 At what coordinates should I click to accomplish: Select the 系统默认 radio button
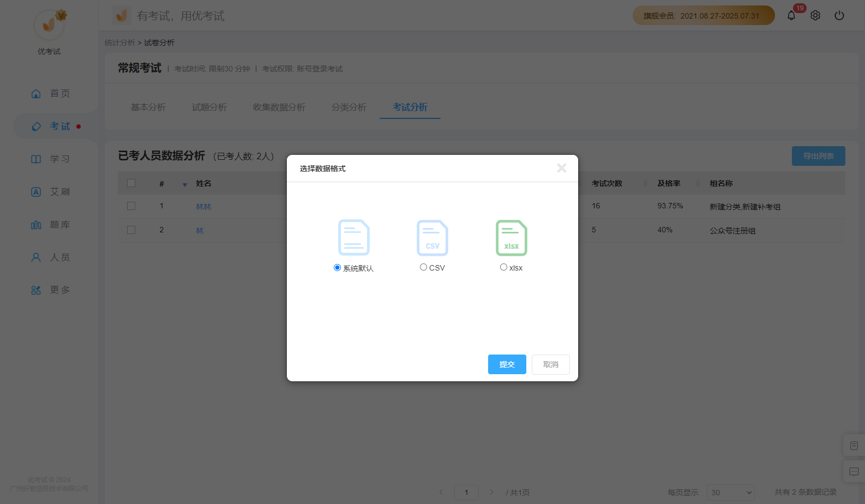click(337, 267)
